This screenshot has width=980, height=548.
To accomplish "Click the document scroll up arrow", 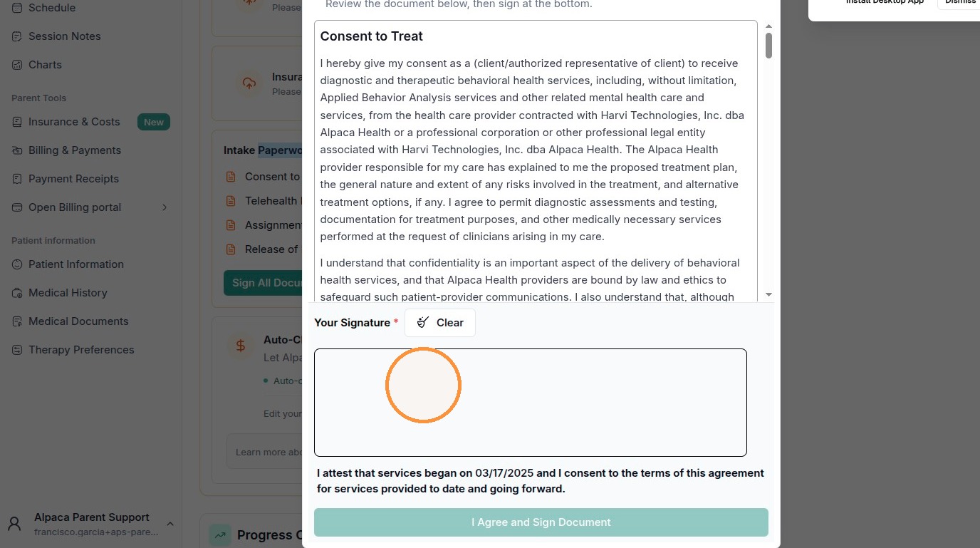I will point(768,26).
